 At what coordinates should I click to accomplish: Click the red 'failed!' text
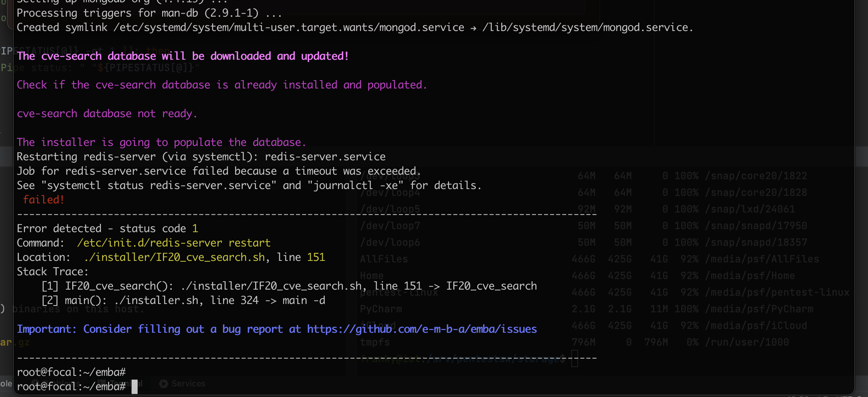click(x=43, y=200)
